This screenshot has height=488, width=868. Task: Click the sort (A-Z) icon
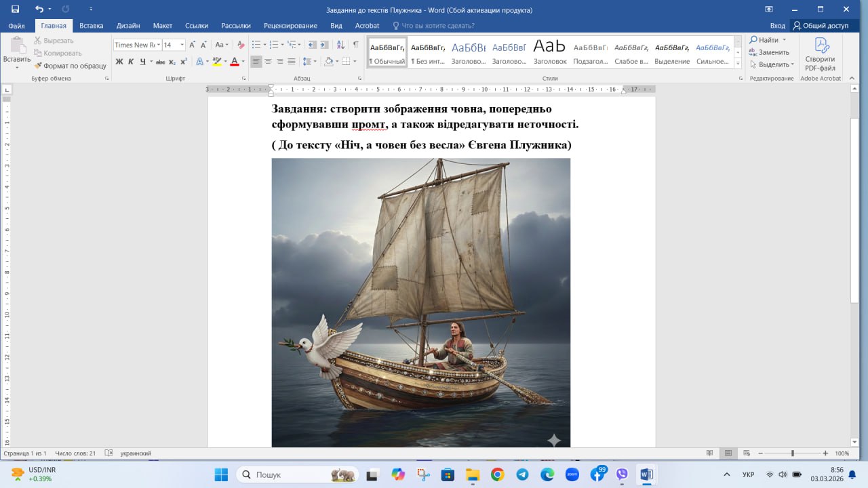(342, 45)
